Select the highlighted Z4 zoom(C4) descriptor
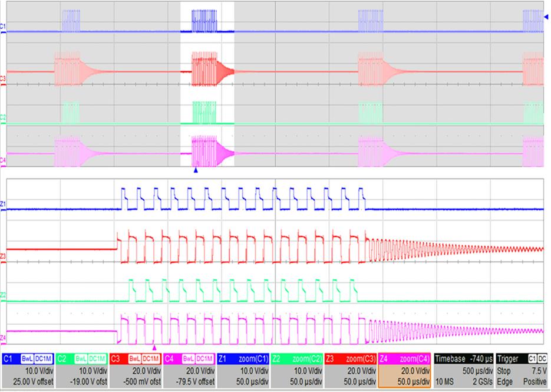 click(x=404, y=370)
